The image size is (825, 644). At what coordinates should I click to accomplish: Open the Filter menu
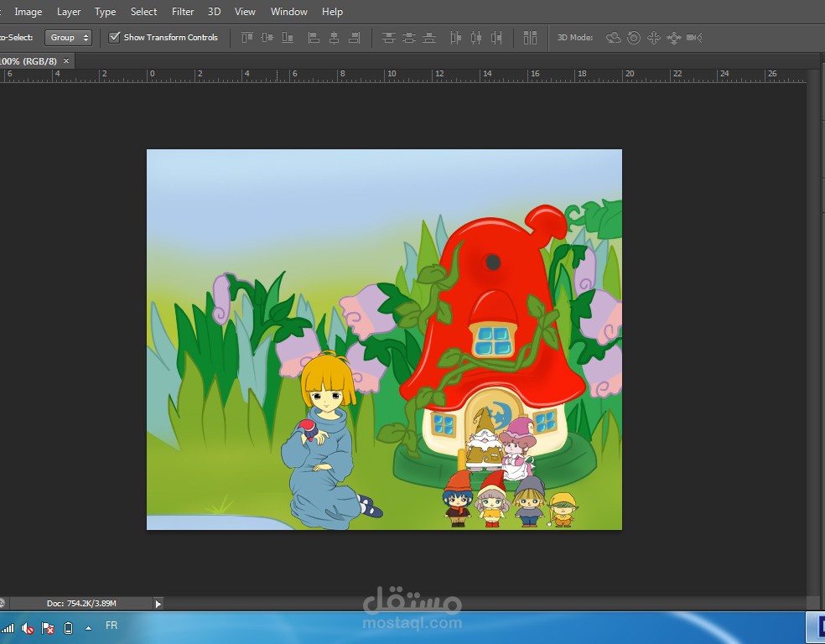(183, 12)
